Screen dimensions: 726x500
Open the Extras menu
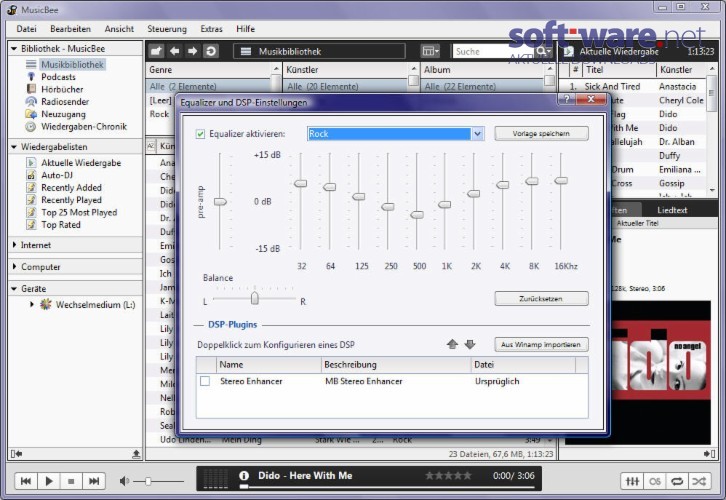coord(211,29)
